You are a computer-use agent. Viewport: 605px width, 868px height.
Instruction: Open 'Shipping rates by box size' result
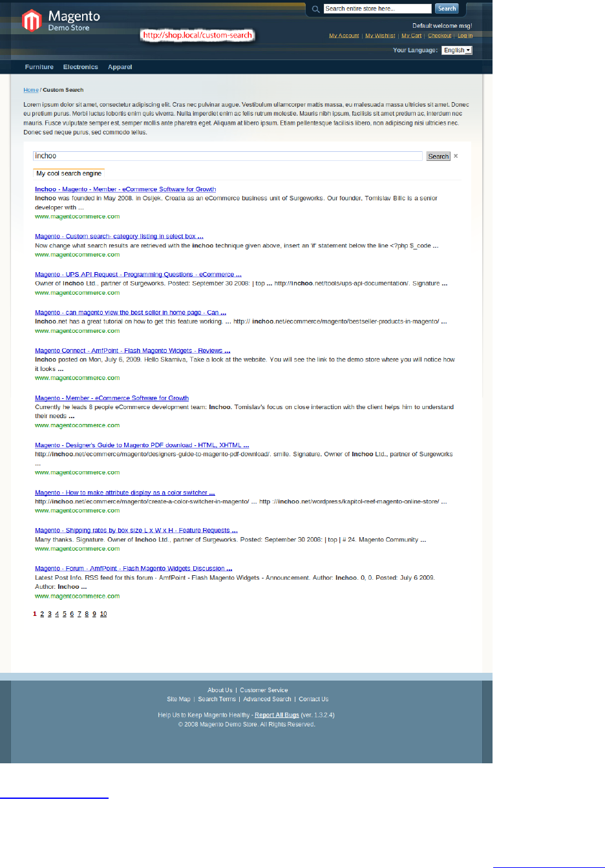coord(136,531)
